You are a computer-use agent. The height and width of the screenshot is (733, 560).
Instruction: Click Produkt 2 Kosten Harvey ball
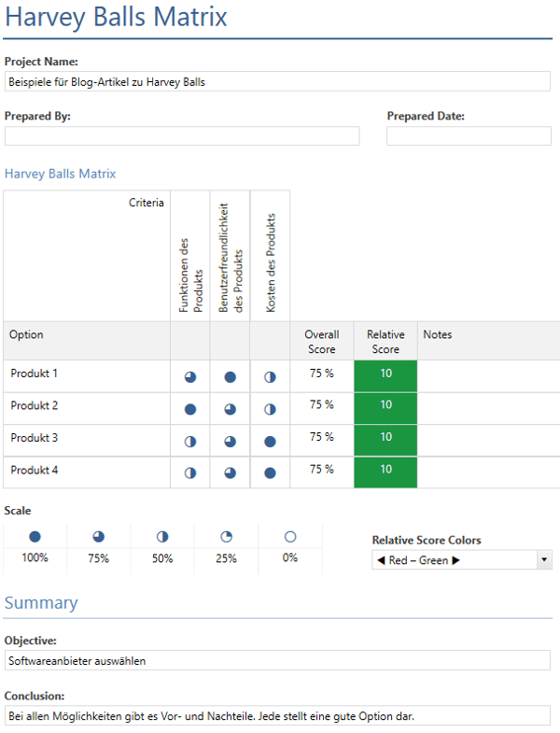[x=270, y=410]
